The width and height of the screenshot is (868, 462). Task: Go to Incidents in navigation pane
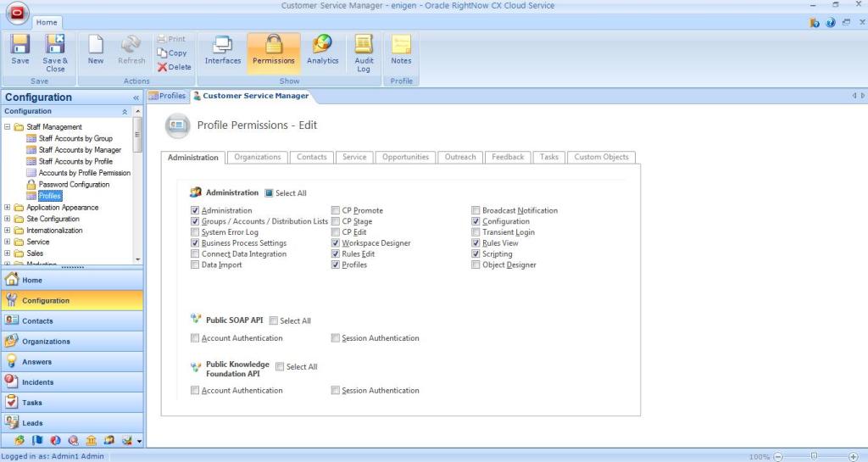(x=37, y=382)
